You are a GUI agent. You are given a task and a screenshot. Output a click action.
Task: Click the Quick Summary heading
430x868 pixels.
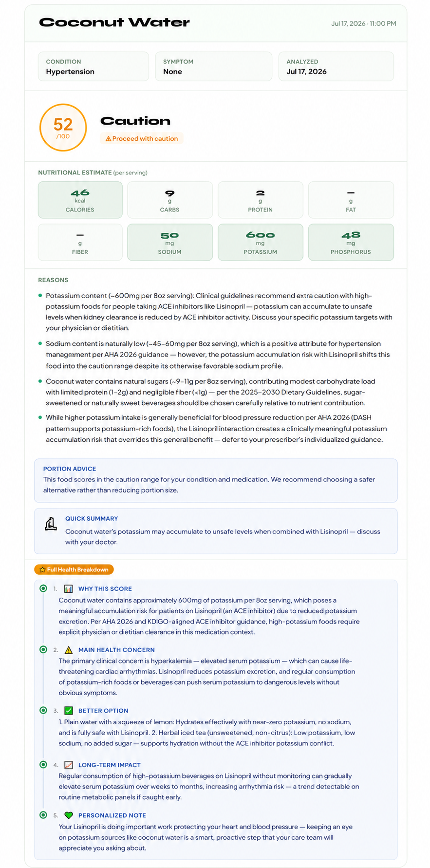click(92, 518)
